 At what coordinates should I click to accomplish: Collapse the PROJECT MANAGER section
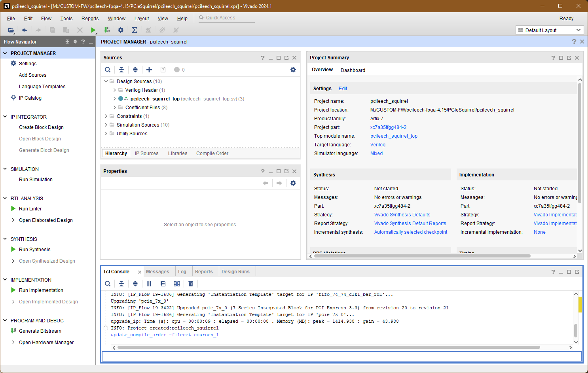point(5,53)
